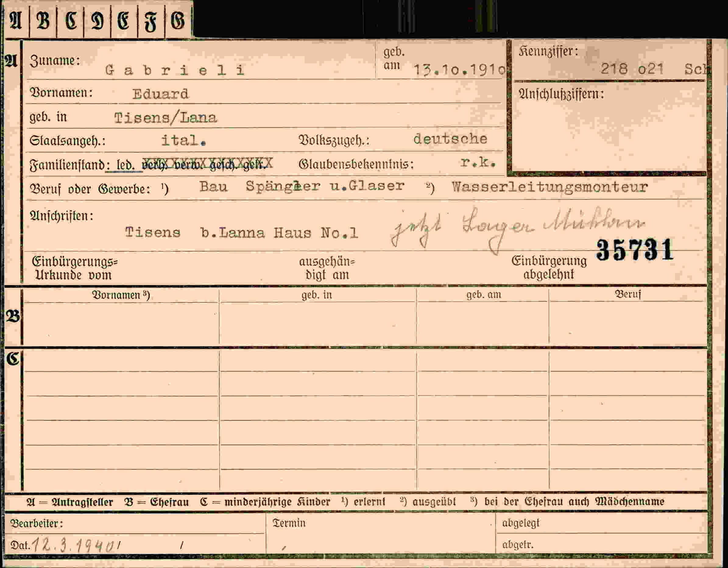728x568 pixels.
Task: Click the surname text 'Gabrieli'
Action: [175, 70]
